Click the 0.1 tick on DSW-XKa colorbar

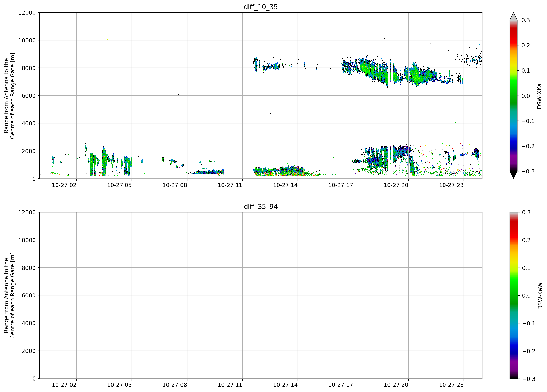[x=526, y=71]
